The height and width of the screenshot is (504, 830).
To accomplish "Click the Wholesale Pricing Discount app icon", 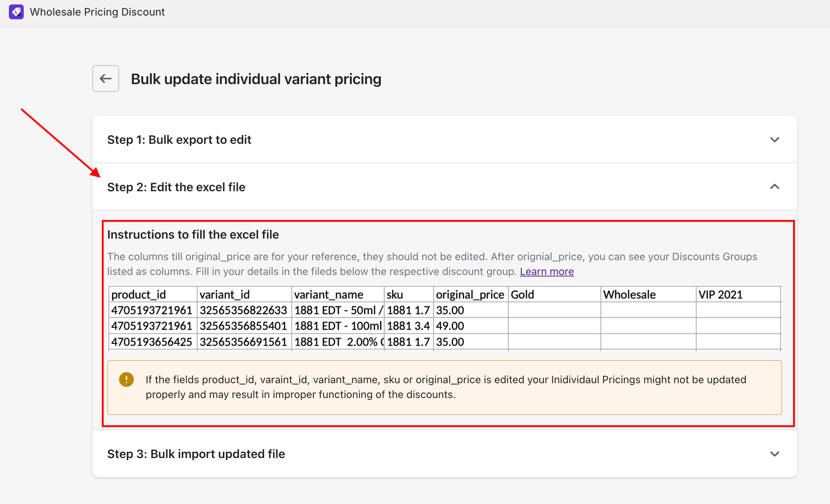I will pos(16,12).
